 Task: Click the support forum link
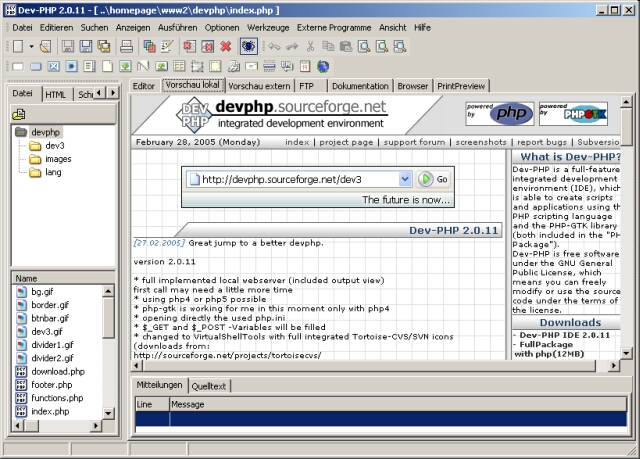[x=414, y=142]
